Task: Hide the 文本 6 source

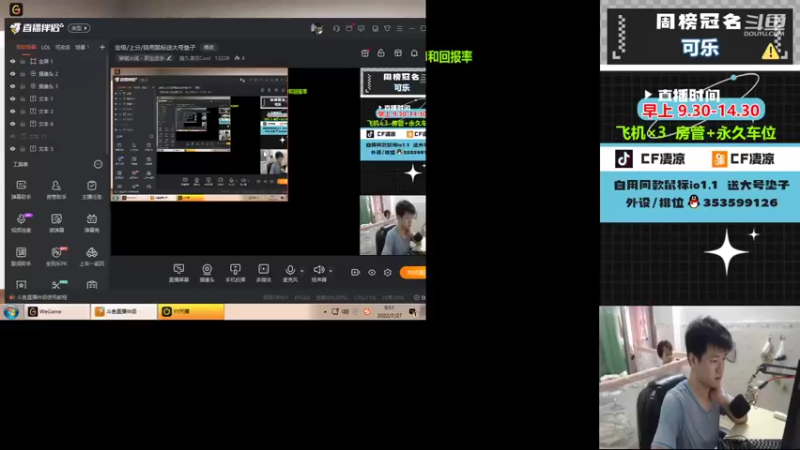Action: (13, 123)
